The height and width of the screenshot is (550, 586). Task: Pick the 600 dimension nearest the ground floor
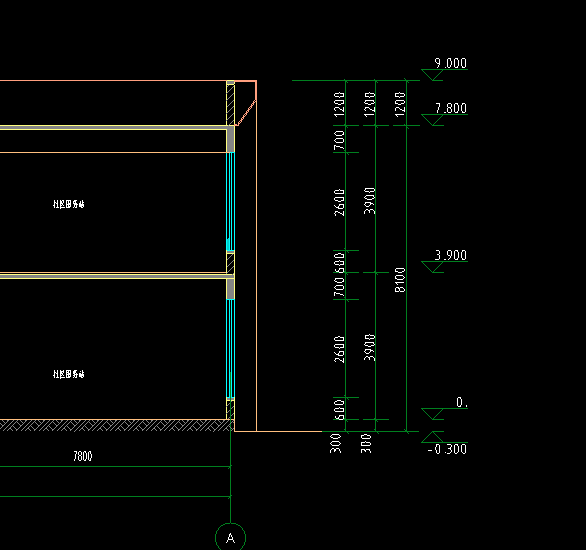tap(339, 409)
